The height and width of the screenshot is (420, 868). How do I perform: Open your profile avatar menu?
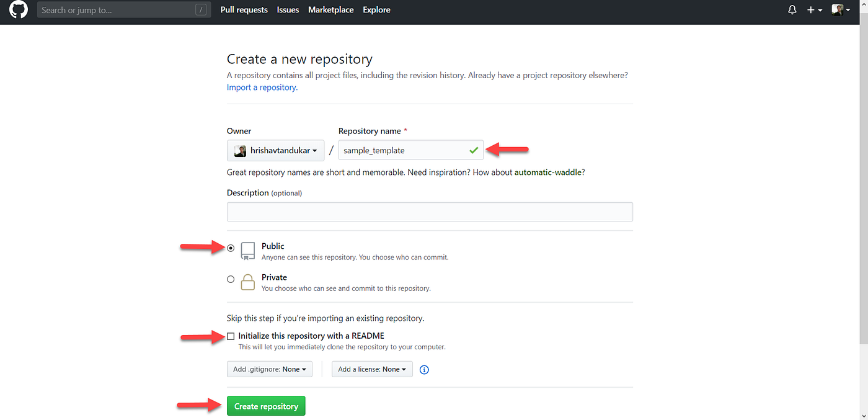click(x=838, y=9)
